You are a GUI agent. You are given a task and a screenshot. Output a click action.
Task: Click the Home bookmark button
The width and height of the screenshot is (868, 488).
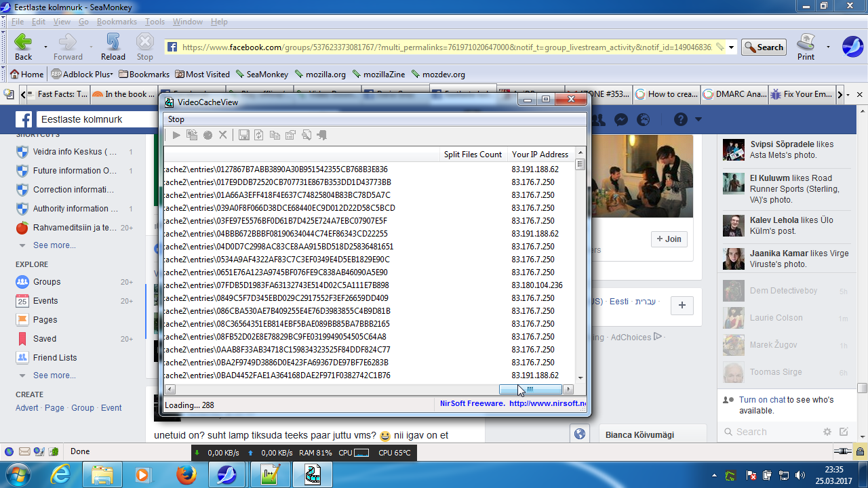(26, 75)
